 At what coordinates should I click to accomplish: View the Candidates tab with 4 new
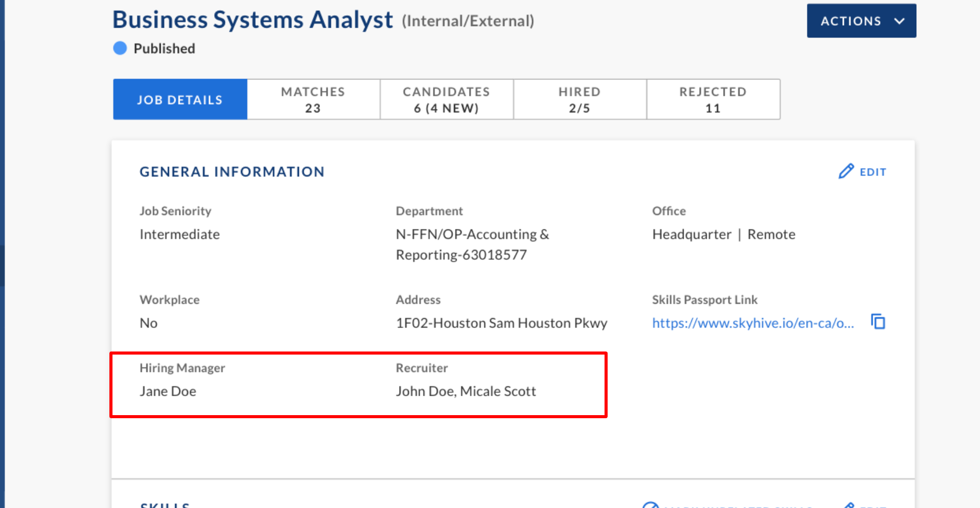point(446,100)
